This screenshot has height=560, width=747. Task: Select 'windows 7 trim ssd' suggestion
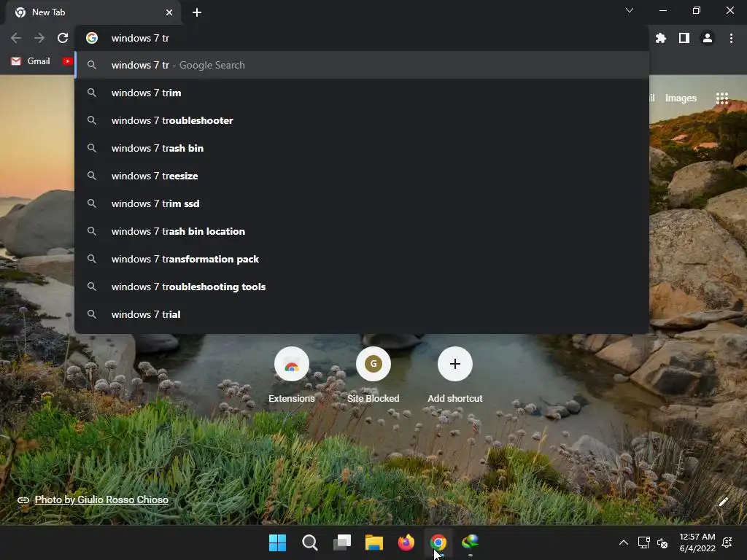(x=362, y=203)
